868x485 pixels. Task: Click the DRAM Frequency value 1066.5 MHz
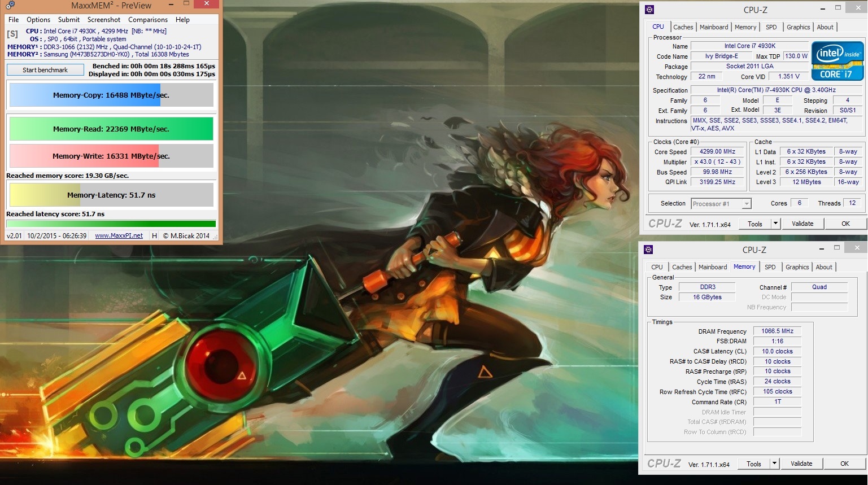tap(778, 331)
